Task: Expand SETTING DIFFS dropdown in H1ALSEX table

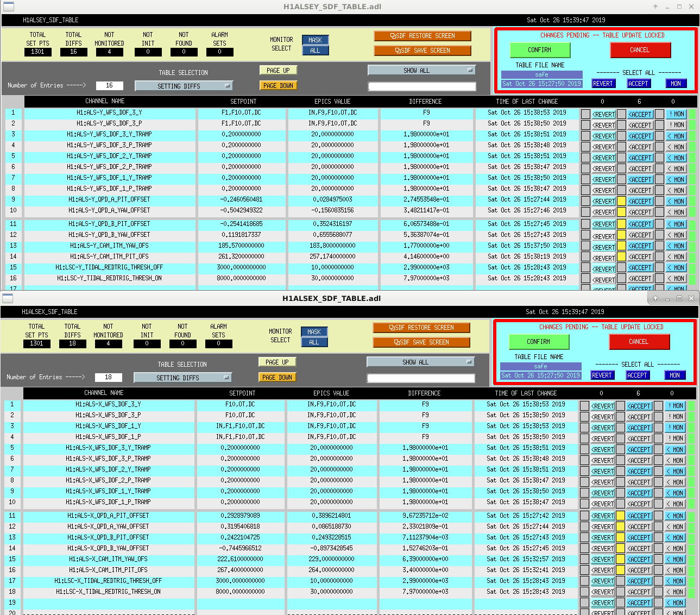Action: click(x=182, y=378)
